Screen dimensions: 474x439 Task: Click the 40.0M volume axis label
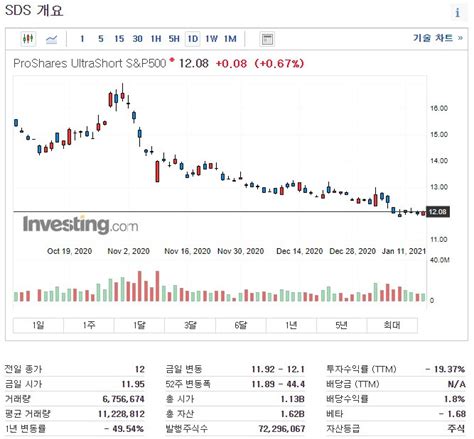tap(440, 260)
